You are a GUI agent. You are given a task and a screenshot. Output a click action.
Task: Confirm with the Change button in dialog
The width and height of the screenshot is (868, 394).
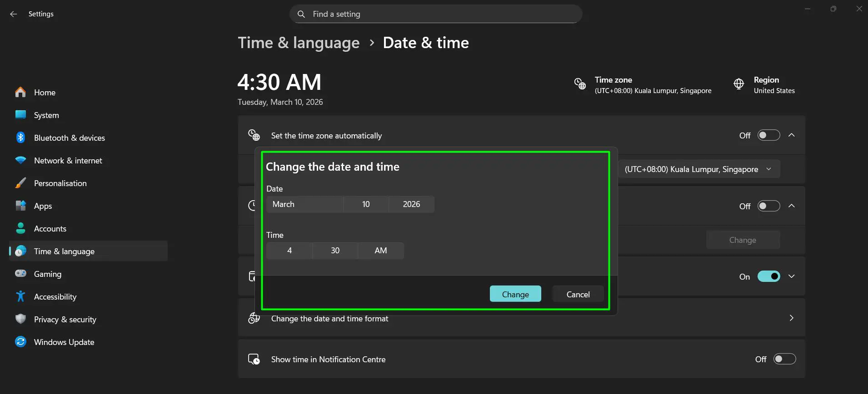click(x=515, y=294)
